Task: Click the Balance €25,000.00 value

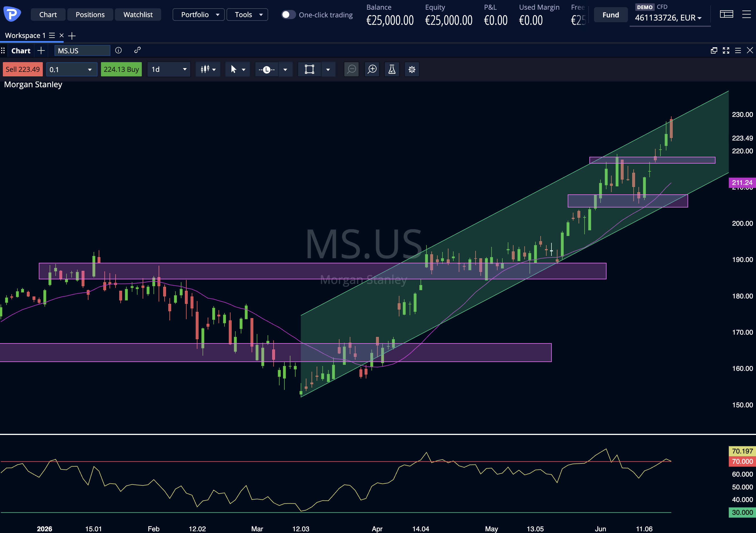Action: [390, 21]
